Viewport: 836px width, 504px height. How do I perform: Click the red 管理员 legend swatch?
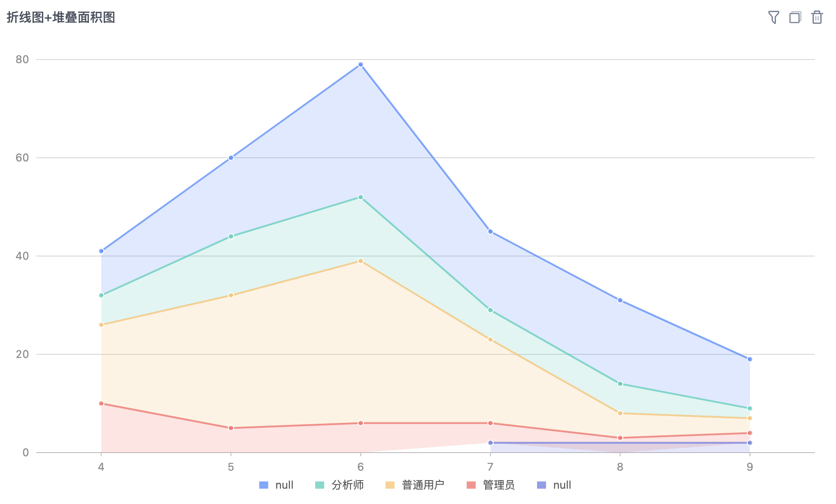471,485
